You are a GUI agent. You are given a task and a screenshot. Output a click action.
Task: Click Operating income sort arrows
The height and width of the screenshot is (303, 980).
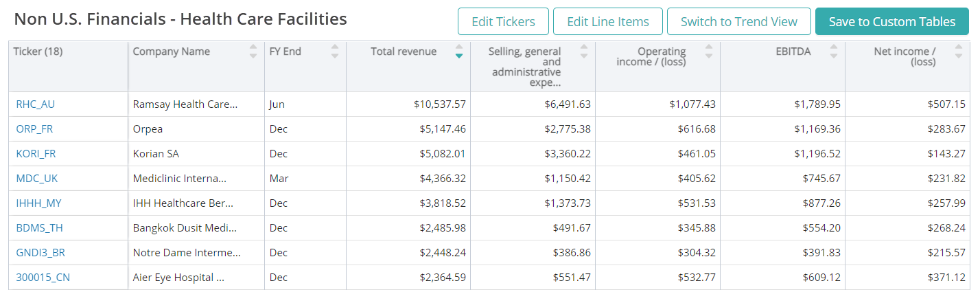709,52
